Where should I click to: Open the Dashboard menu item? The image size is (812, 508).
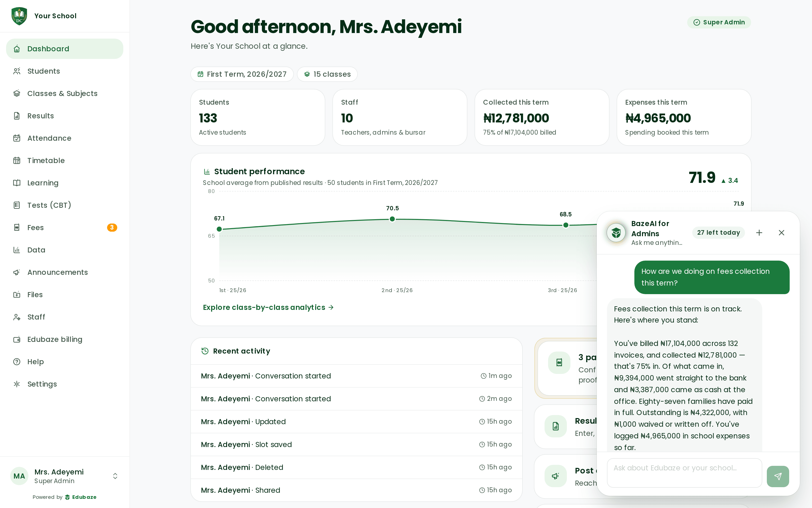coord(64,49)
